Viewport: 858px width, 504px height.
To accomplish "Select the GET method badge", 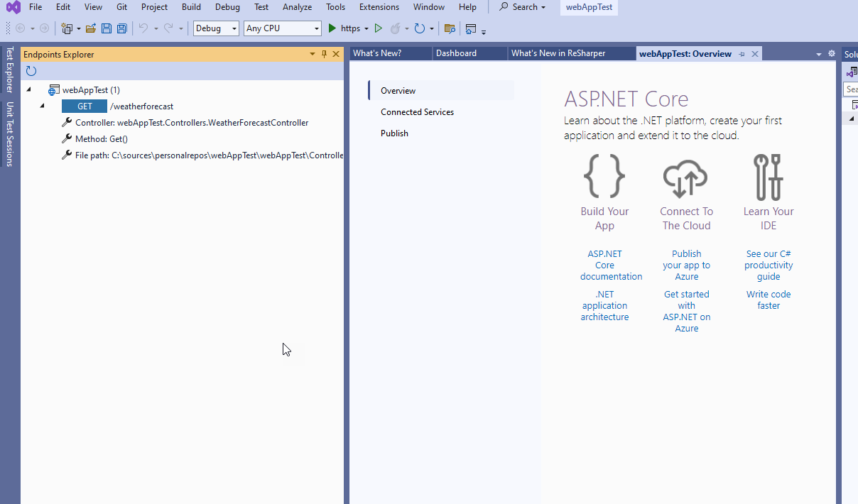I will (x=85, y=106).
